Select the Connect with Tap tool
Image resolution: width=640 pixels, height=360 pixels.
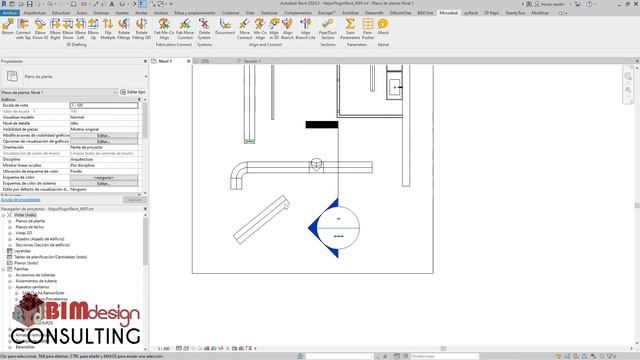pos(23,29)
